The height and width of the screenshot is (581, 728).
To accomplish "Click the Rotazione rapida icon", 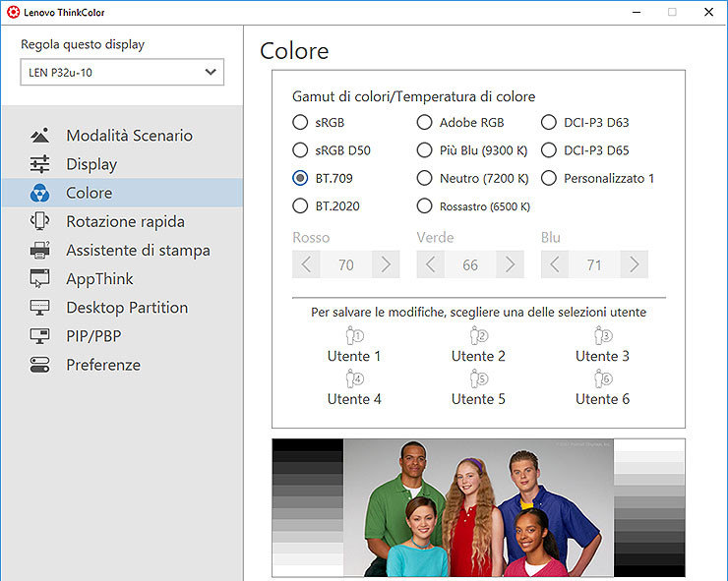I will (x=39, y=221).
